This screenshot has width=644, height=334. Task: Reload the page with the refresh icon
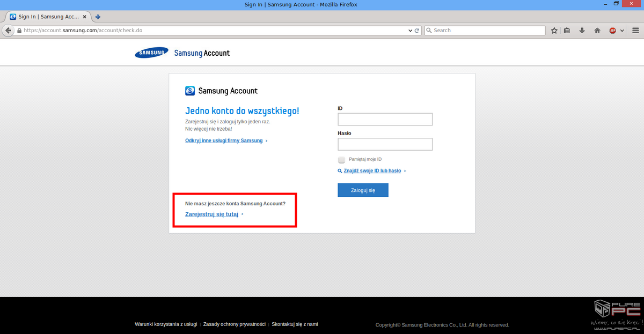(418, 31)
